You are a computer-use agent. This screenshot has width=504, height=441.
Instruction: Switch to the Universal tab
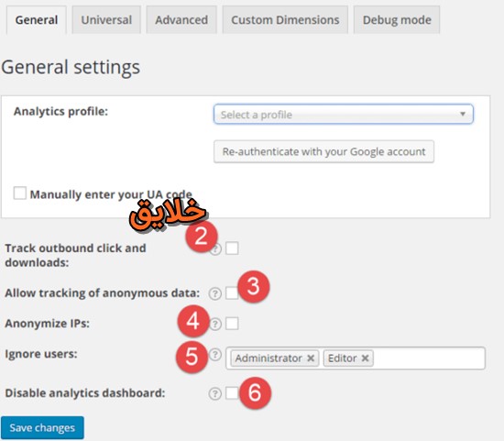click(106, 19)
